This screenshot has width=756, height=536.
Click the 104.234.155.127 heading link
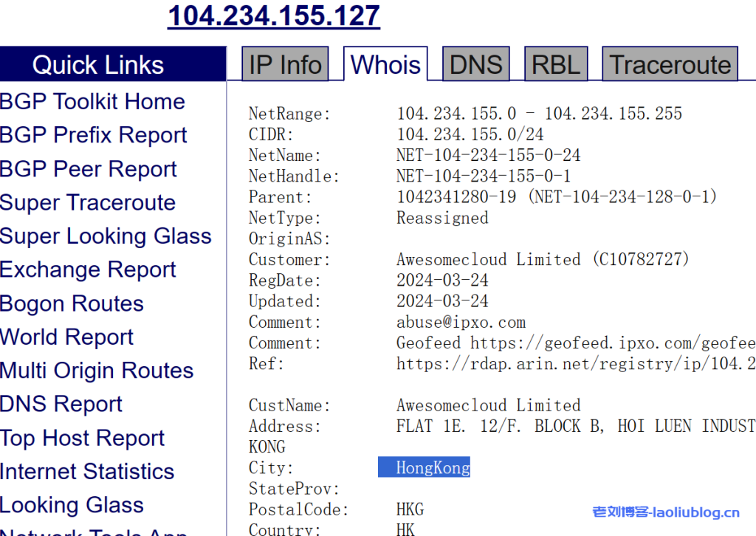tap(274, 16)
